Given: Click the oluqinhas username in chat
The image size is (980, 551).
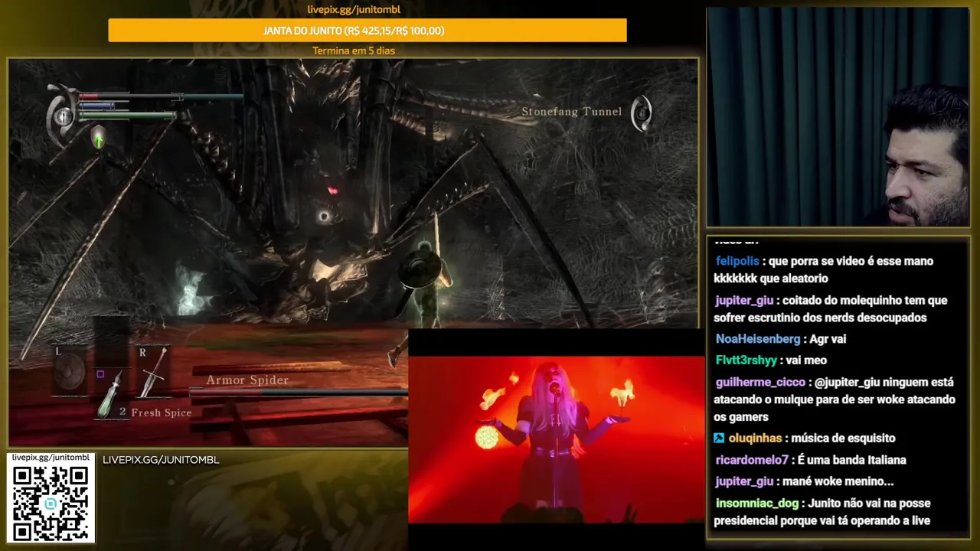Looking at the screenshot, I should click(755, 439).
